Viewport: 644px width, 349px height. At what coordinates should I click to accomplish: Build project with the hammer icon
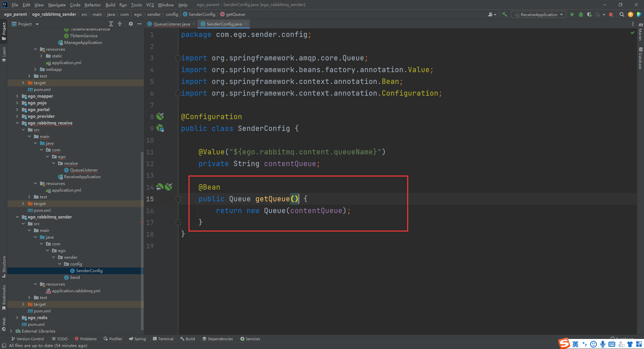coord(504,14)
